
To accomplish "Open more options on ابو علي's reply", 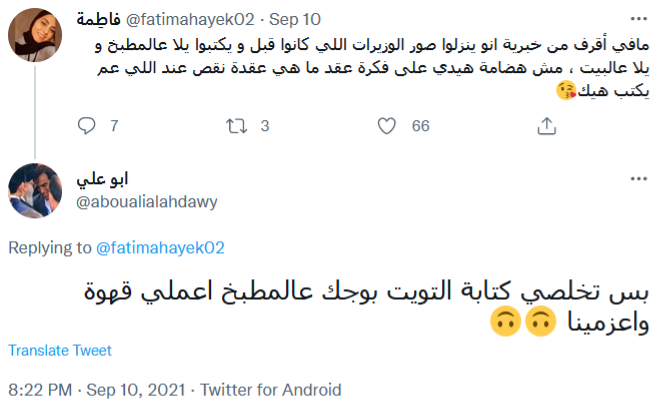I will [637, 179].
